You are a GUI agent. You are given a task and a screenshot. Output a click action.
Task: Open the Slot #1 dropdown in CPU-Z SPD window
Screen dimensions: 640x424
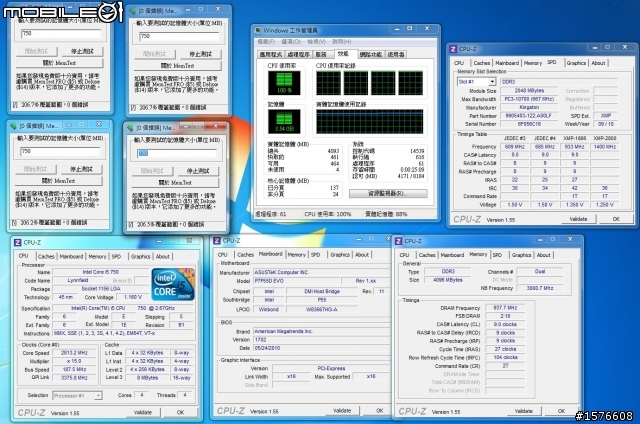492,82
